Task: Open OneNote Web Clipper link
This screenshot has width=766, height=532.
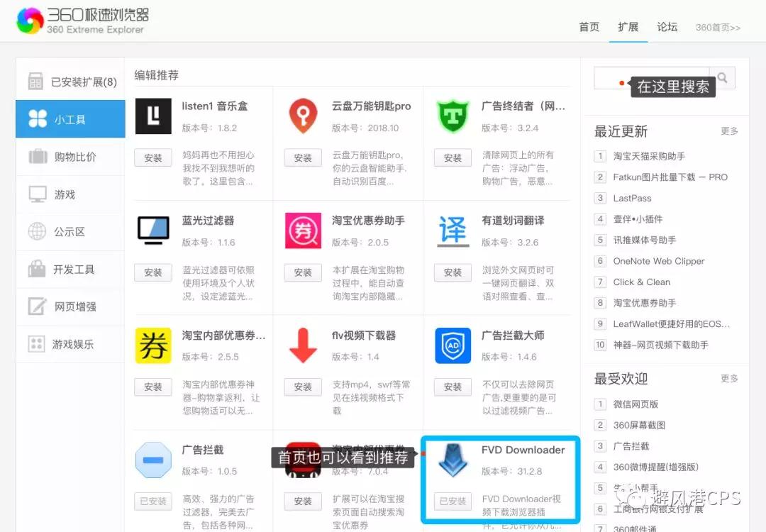Action: 658,261
